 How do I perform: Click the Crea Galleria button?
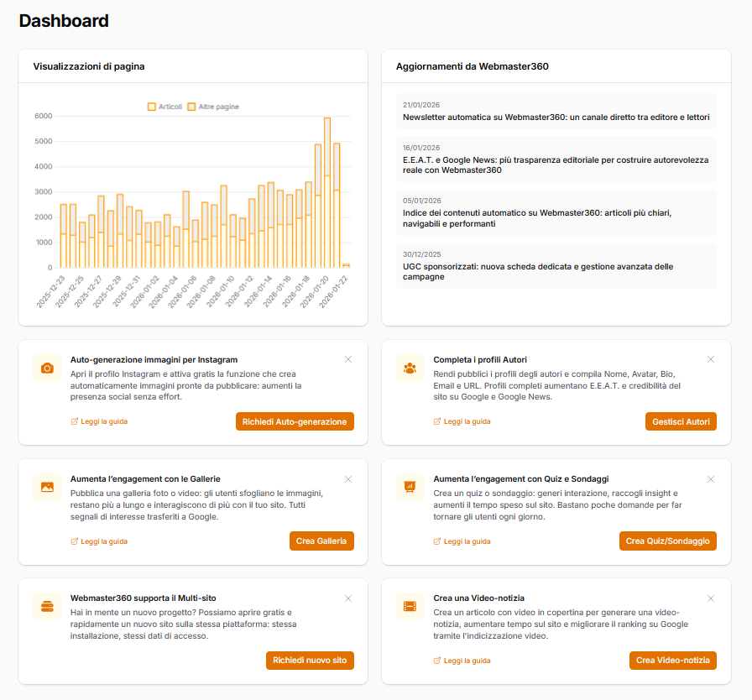(x=321, y=541)
